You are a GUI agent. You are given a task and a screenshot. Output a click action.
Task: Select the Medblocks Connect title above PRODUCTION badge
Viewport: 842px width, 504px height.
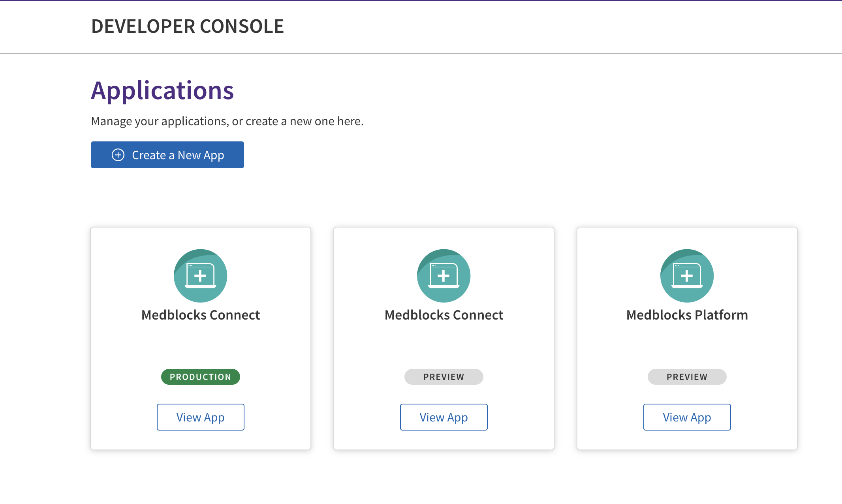point(201,315)
